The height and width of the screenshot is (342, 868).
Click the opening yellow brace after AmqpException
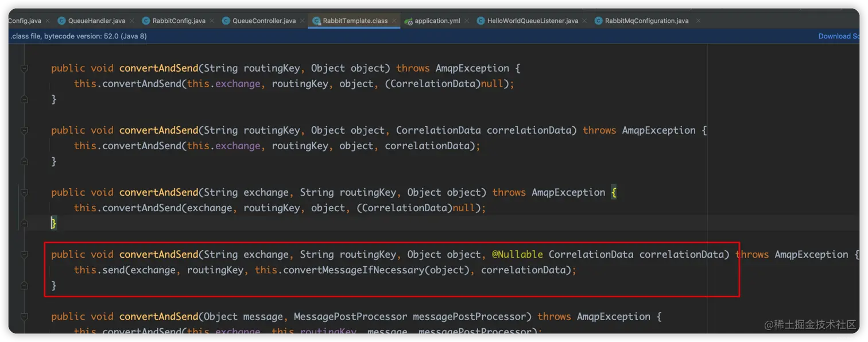pyautogui.click(x=614, y=192)
